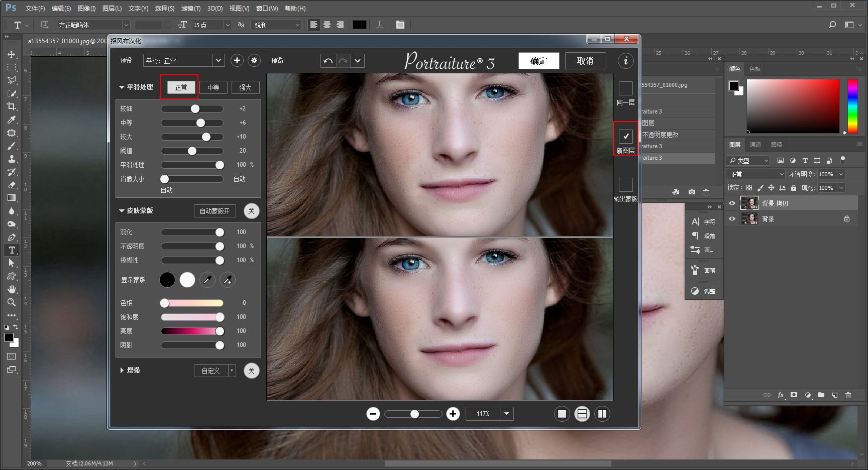This screenshot has width=868, height=470.
Task: Open the 图像(I) menu
Action: click(x=87, y=9)
